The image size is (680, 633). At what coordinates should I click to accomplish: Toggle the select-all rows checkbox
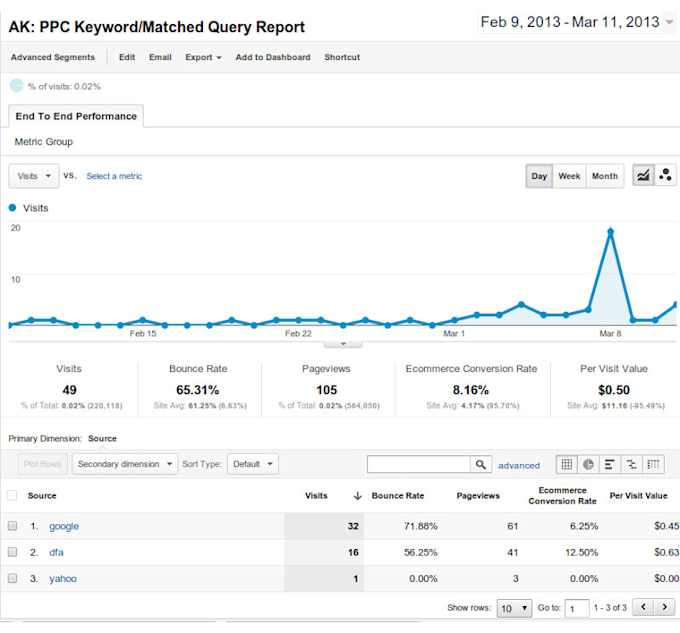pyautogui.click(x=12, y=495)
